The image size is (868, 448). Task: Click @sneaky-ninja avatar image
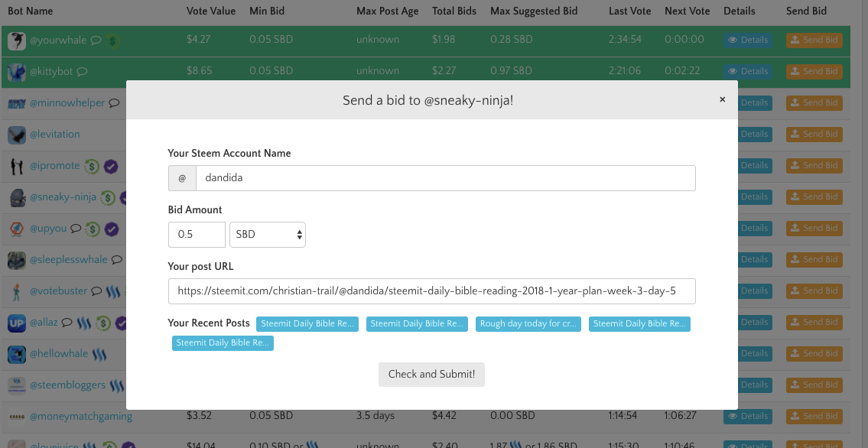pyautogui.click(x=17, y=197)
